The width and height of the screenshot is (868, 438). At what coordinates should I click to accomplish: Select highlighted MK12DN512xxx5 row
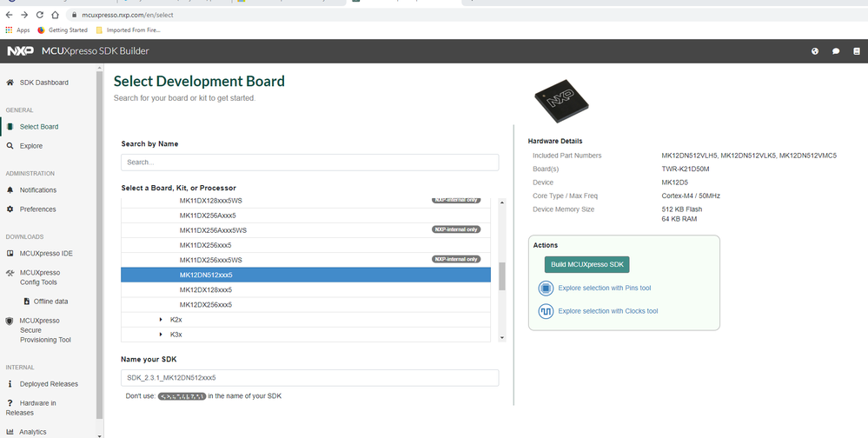pos(306,275)
